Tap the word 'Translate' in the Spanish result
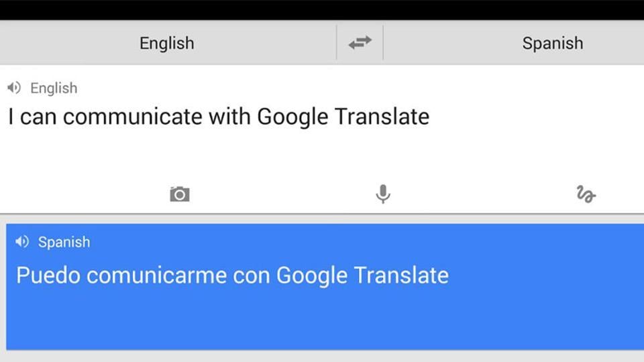 [401, 275]
